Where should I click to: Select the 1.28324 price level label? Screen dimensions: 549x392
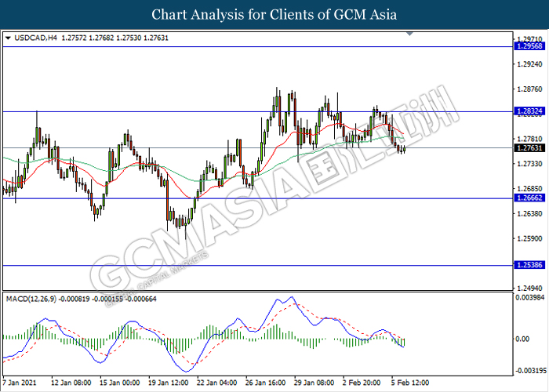[529, 111]
